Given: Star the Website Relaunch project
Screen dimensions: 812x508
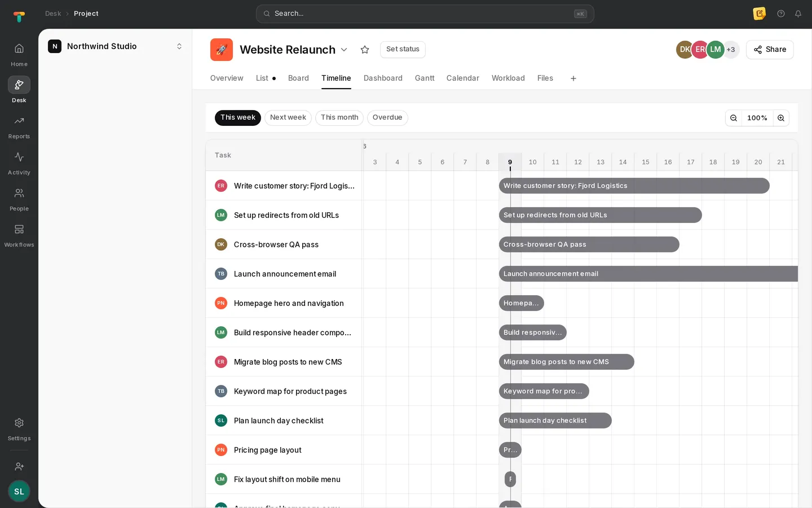Looking at the screenshot, I should pyautogui.click(x=365, y=50).
